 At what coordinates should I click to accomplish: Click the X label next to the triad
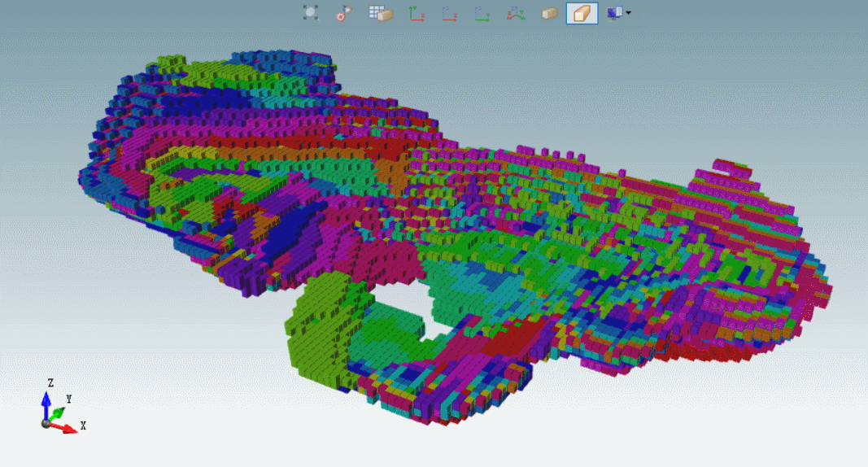(83, 426)
